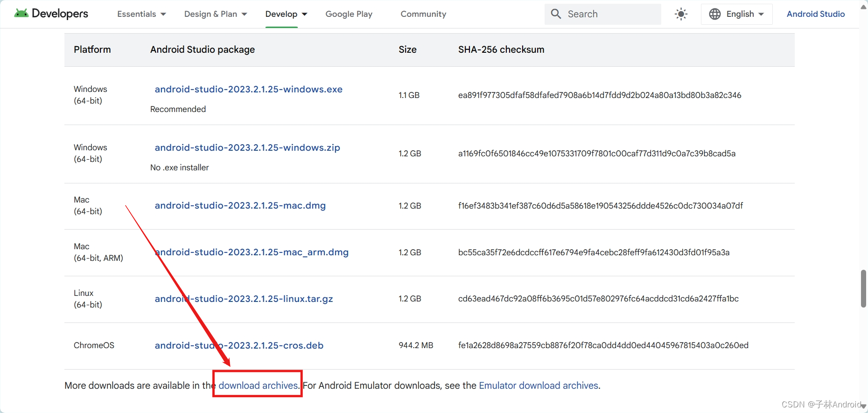This screenshot has height=413, width=868.
Task: Click the search magnifier icon
Action: click(556, 14)
